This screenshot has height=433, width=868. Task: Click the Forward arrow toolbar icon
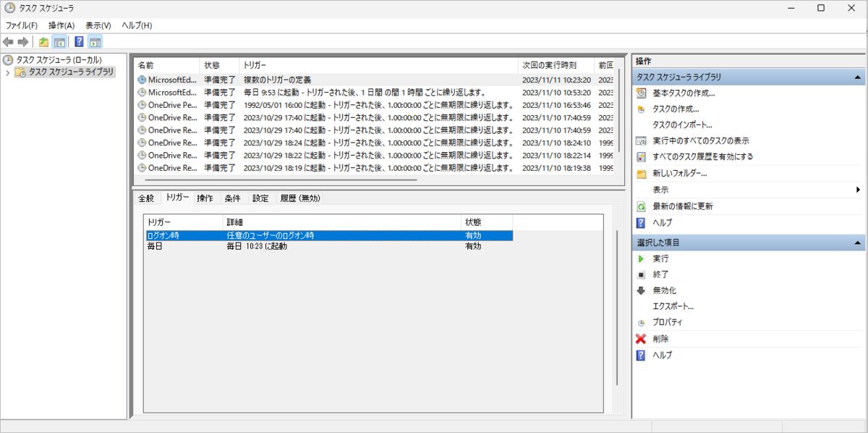(23, 42)
